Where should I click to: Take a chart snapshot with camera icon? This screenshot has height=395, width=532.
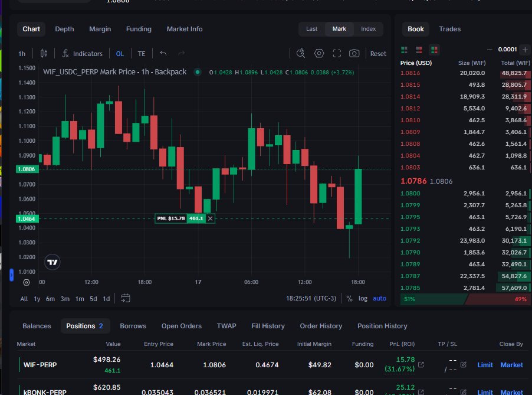point(354,53)
